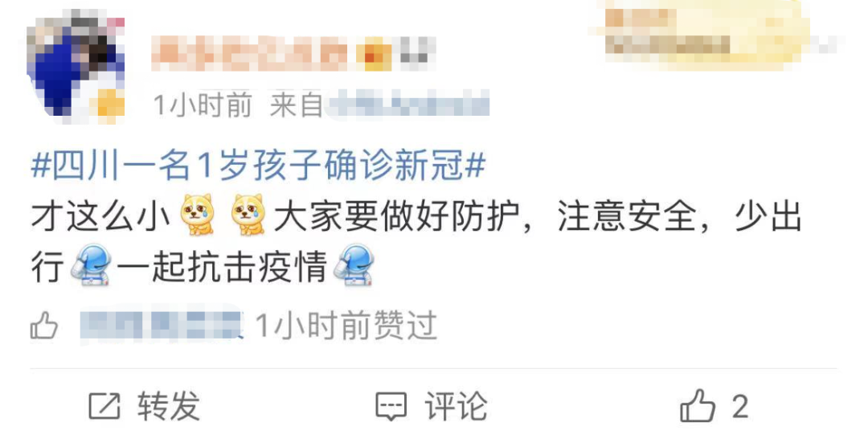
Task: Click the verified badge on the avatar
Action: click(x=109, y=104)
